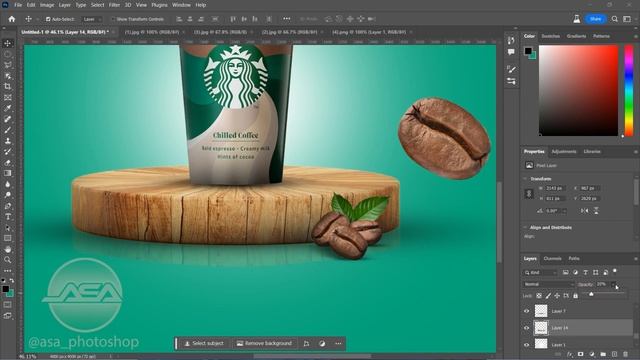Select the Zoom tool

pos(7,260)
